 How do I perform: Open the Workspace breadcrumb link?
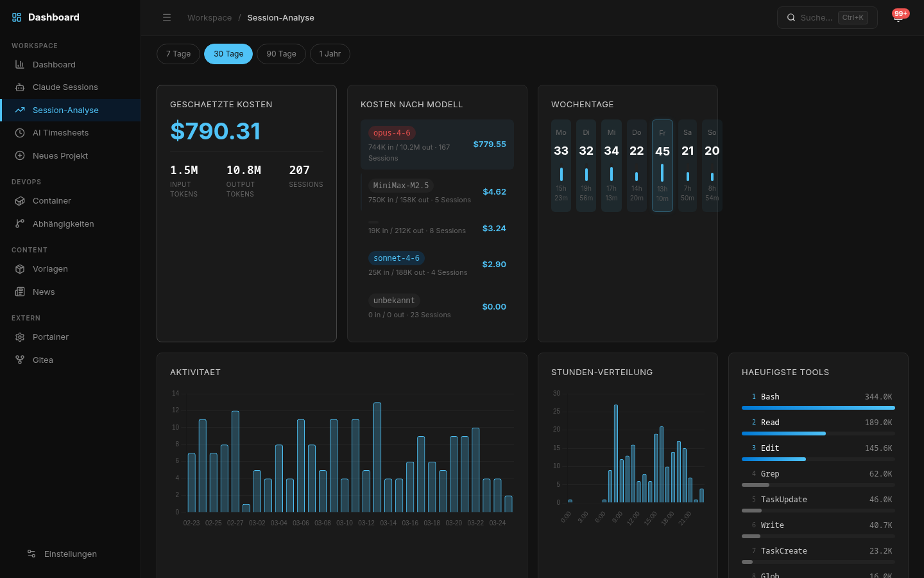point(209,17)
